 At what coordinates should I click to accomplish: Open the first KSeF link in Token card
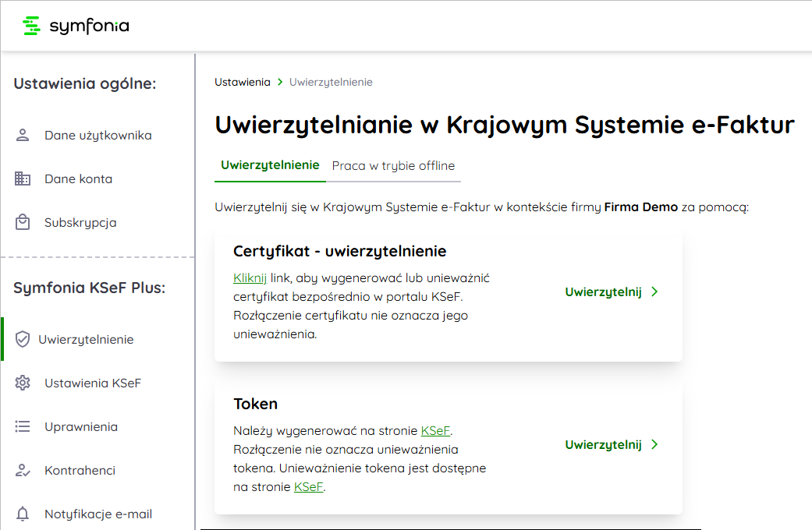[x=435, y=430]
